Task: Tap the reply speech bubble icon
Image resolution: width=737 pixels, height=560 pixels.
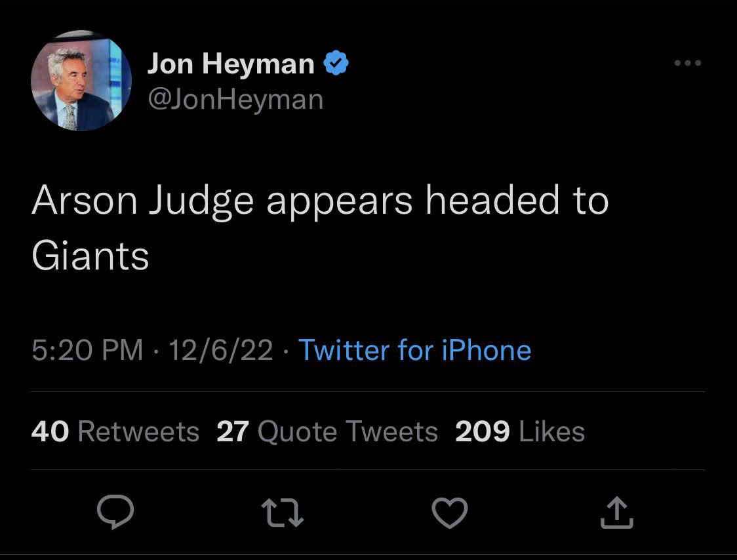Action: tap(116, 512)
